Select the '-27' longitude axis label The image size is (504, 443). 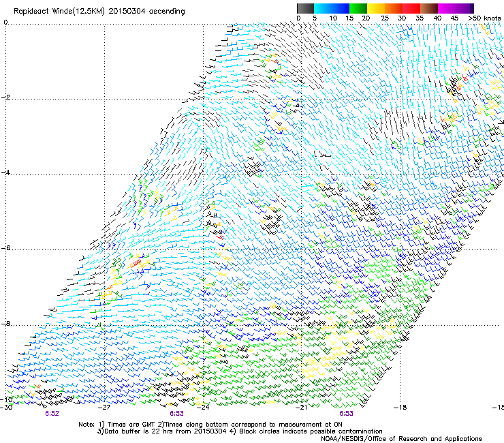click(x=104, y=408)
